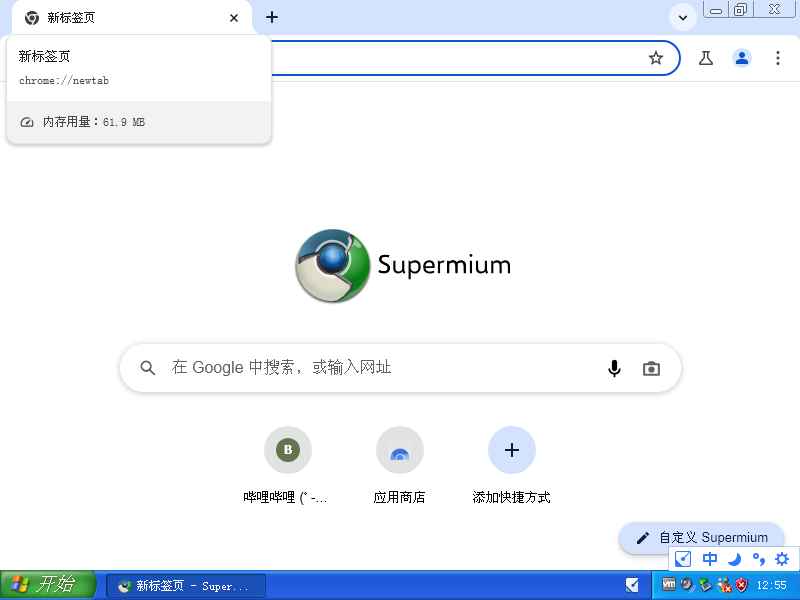Open a new tab with plus button
Screen dimensions: 800x600
click(x=272, y=17)
